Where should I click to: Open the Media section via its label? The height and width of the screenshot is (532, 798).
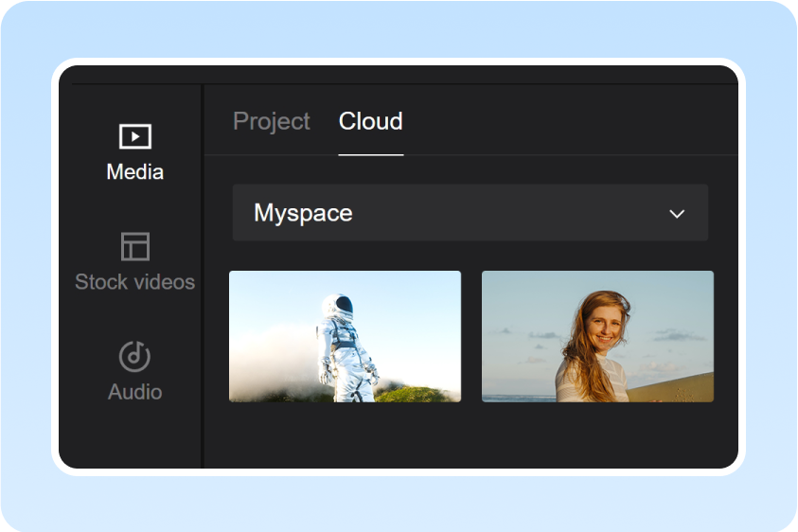(135, 172)
